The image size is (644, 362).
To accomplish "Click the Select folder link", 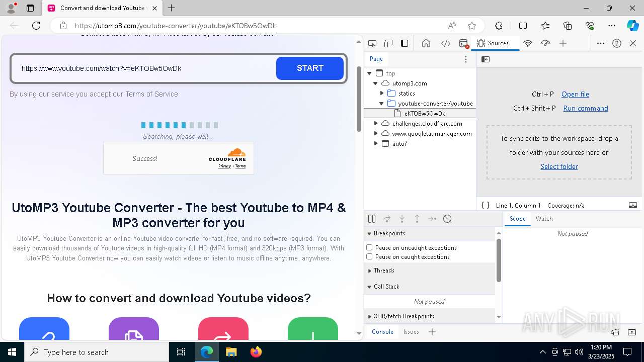I will coord(559,166).
